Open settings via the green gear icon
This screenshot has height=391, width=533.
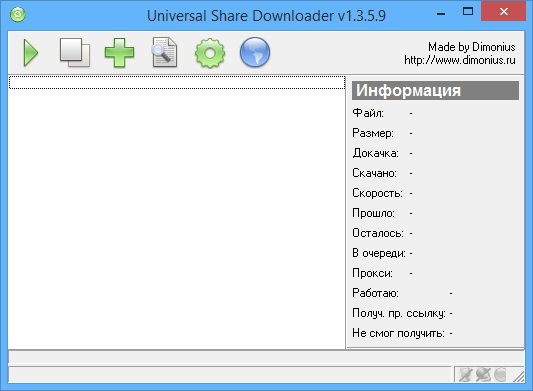point(210,53)
